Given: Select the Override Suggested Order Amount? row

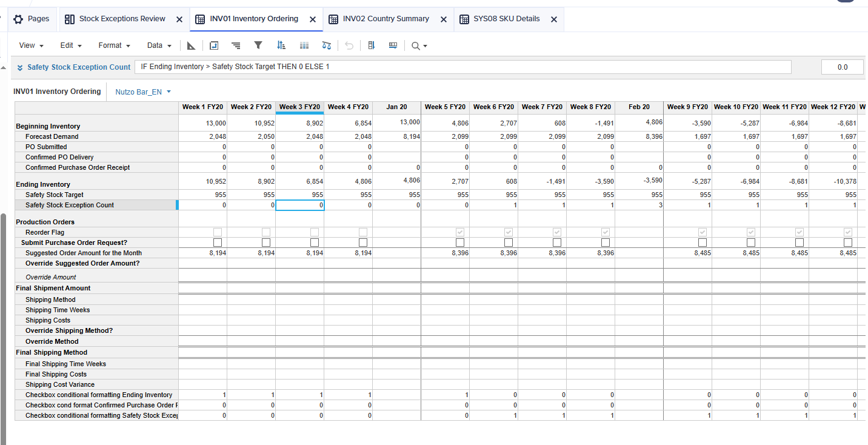Looking at the screenshot, I should click(x=96, y=263).
